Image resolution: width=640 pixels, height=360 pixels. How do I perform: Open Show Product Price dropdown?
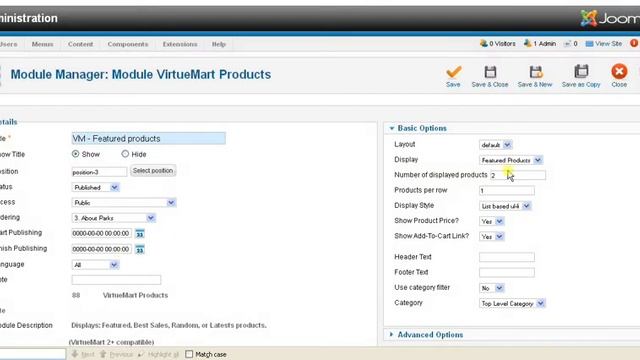(492, 221)
